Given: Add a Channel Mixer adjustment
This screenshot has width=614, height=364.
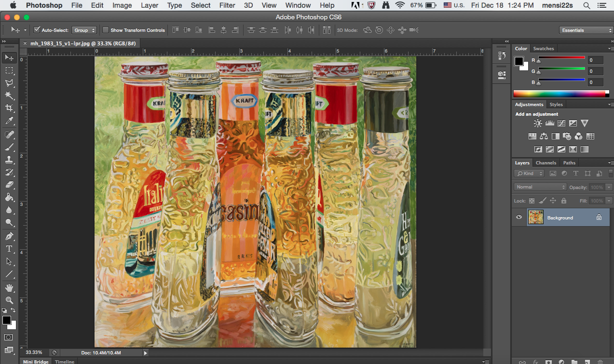Looking at the screenshot, I should [x=578, y=136].
